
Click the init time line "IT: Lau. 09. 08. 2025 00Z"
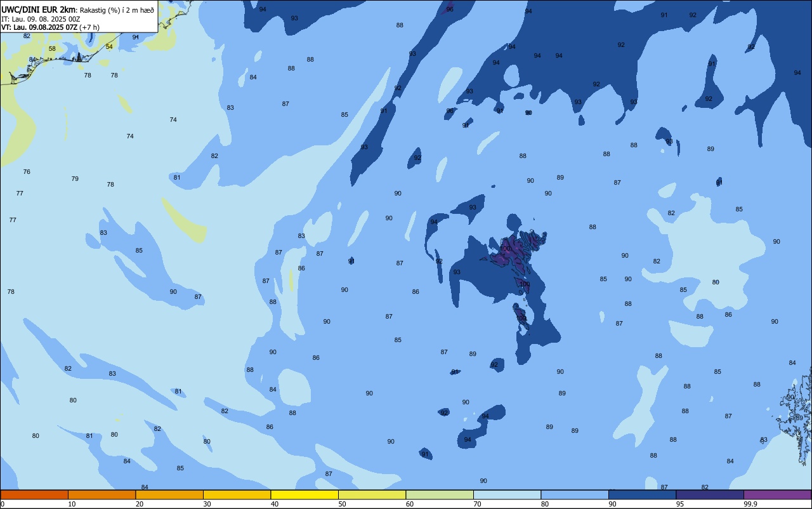pyautogui.click(x=41, y=19)
